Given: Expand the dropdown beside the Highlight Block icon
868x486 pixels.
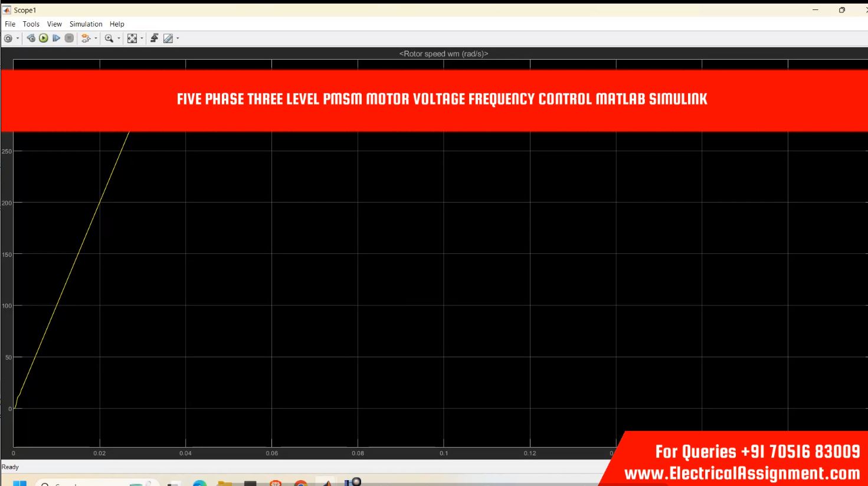Looking at the screenshot, I should 96,38.
